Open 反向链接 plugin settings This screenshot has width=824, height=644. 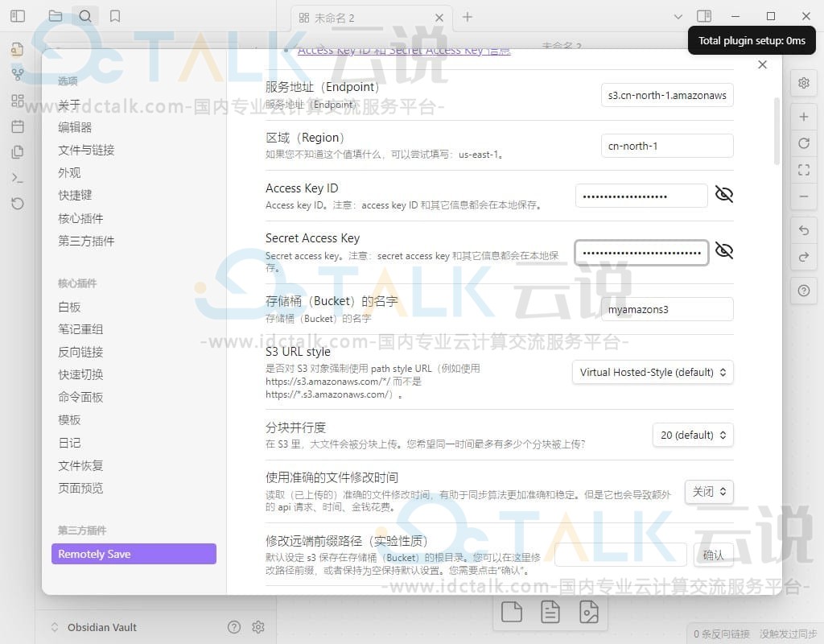pos(80,352)
